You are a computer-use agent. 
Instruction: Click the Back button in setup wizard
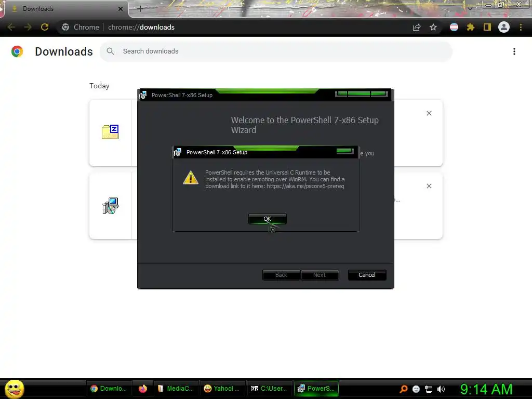click(x=281, y=275)
